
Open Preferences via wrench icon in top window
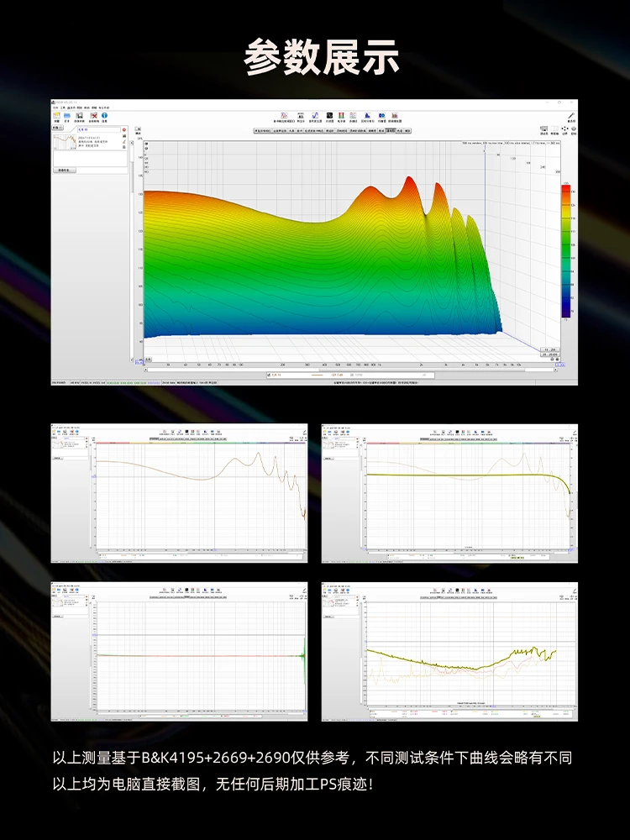click(571, 116)
